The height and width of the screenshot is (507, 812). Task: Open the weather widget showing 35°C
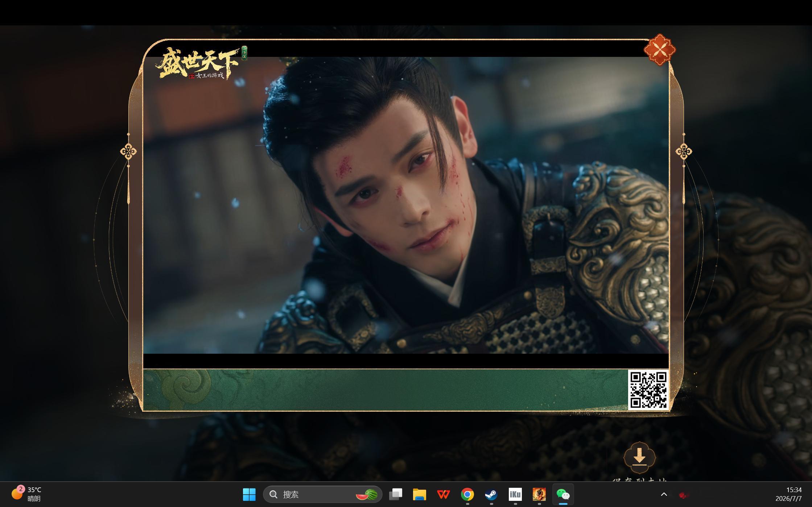click(26, 494)
